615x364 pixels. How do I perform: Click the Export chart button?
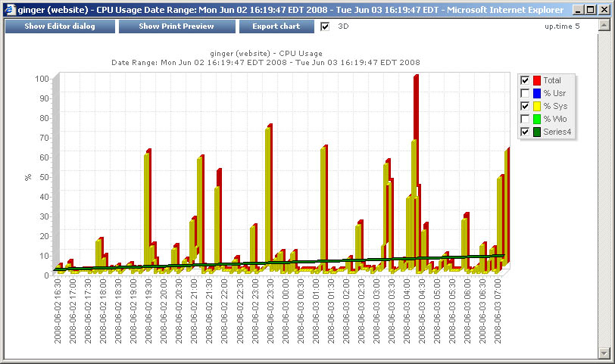click(276, 26)
